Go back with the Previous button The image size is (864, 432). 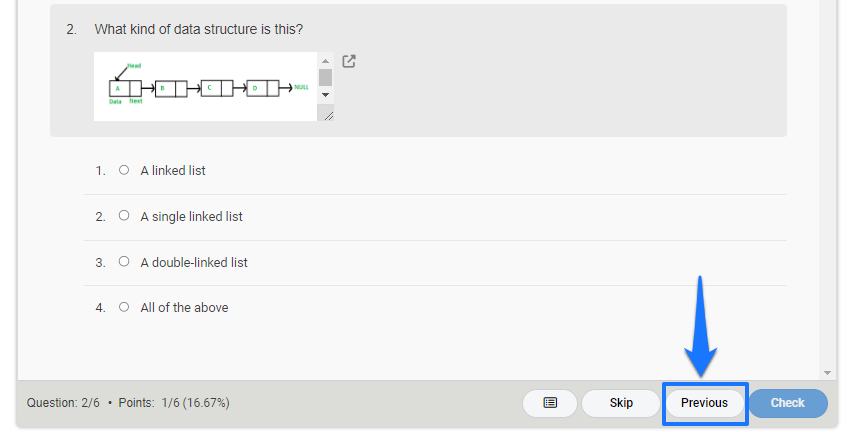[705, 403]
